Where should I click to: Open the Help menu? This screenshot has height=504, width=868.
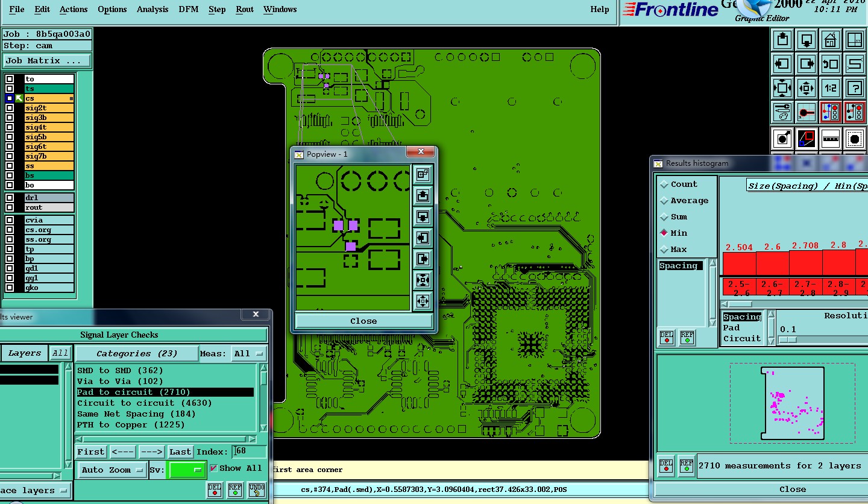[x=600, y=9]
